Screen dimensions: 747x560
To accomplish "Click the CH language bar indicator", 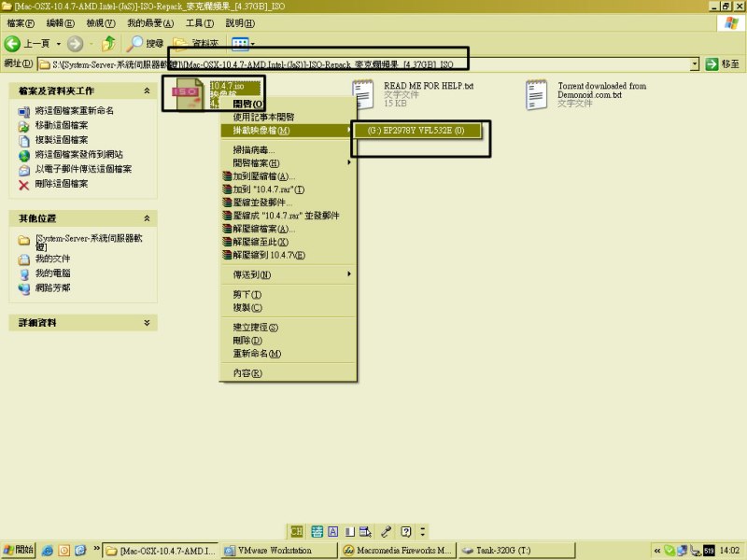I will pos(296,531).
